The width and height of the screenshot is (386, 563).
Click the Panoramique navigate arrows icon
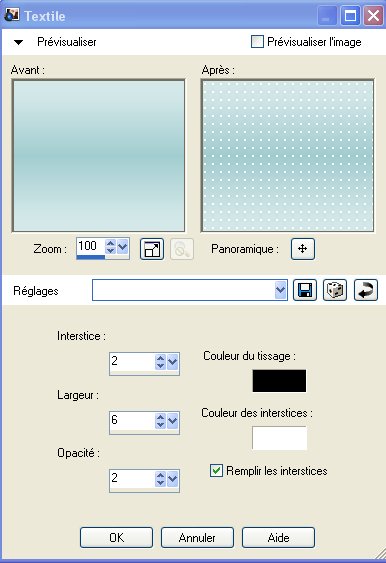click(x=303, y=248)
